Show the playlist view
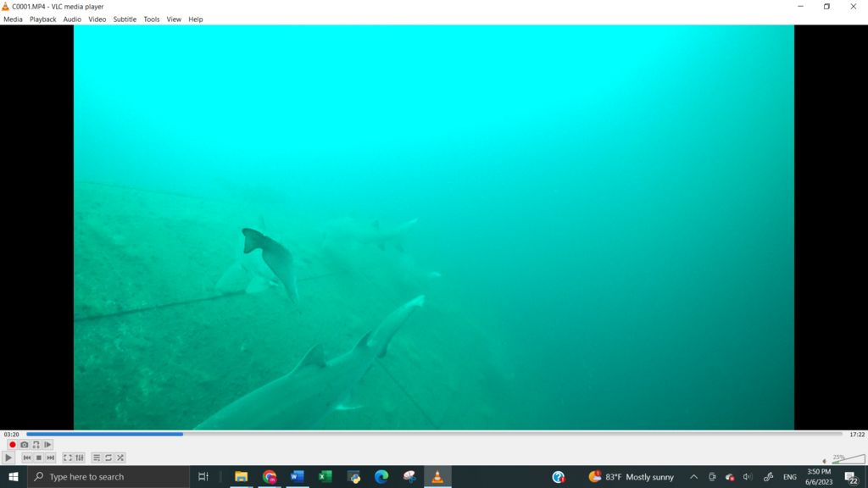Viewport: 868px width, 488px height. [97, 457]
